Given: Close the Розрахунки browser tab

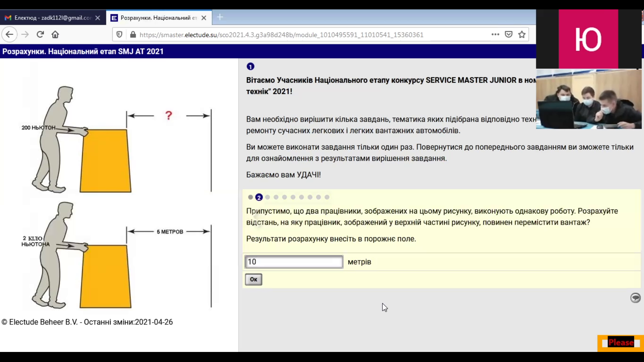Looking at the screenshot, I should pos(204,18).
